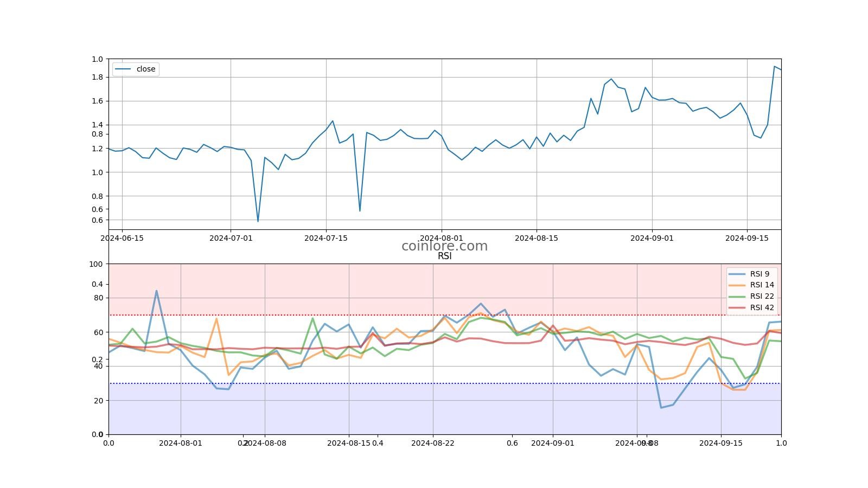Click the 'RSI 42' legend label
868x488 pixels.
tap(762, 307)
